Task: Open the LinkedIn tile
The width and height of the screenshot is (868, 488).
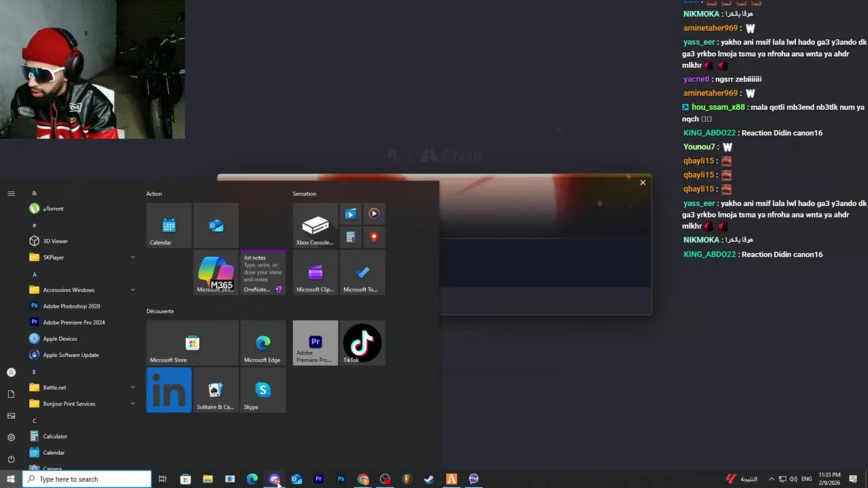Action: click(169, 390)
